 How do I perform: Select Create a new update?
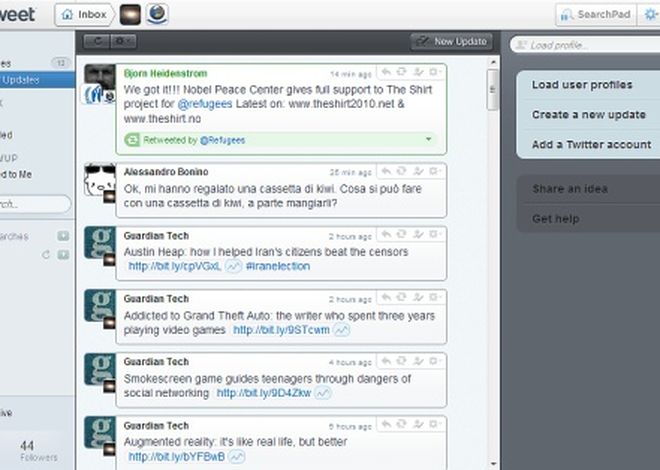588,115
